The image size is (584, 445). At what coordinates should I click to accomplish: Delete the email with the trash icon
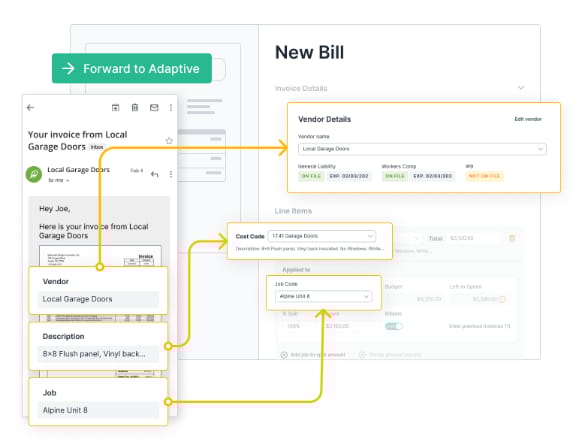[135, 108]
